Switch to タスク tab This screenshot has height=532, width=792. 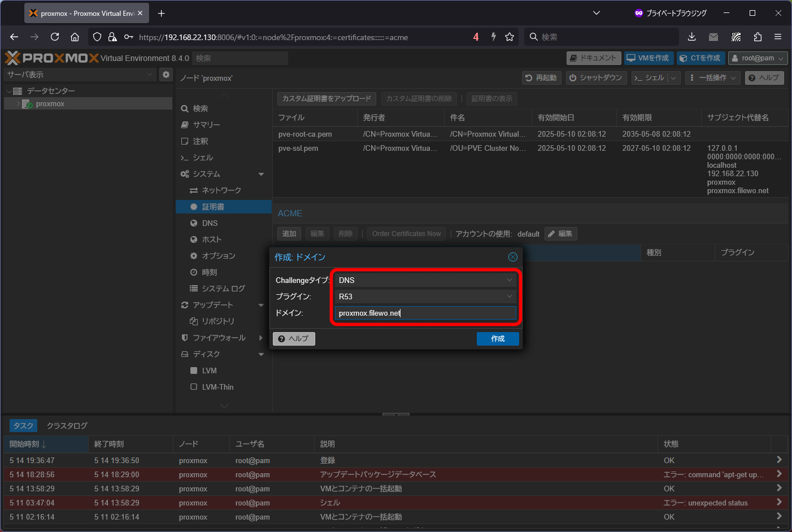pyautogui.click(x=23, y=426)
